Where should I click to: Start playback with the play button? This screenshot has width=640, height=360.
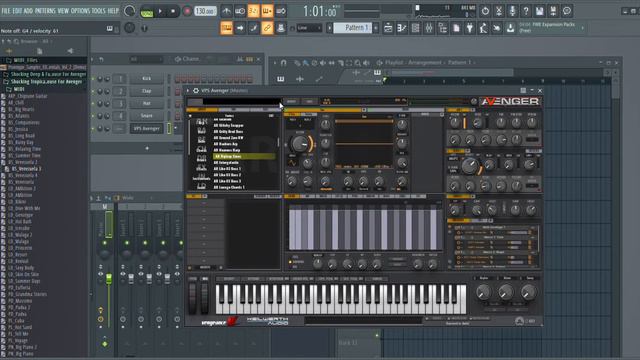coord(160,11)
